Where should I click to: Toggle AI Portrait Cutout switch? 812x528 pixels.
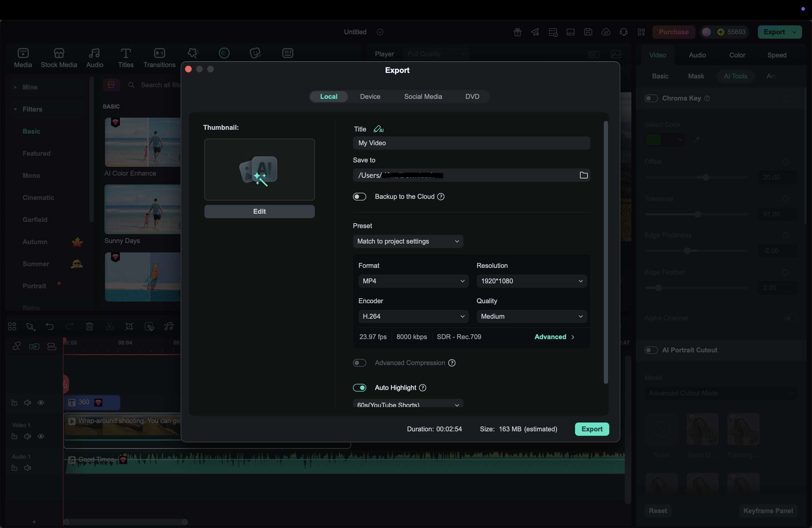651,350
